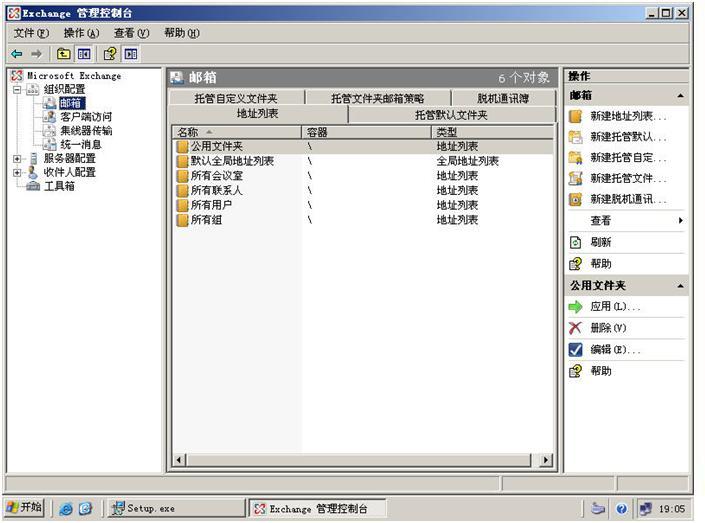705x523 pixels.
Task: Click 新建地址列表 in the Actions pane
Action: pos(627,116)
